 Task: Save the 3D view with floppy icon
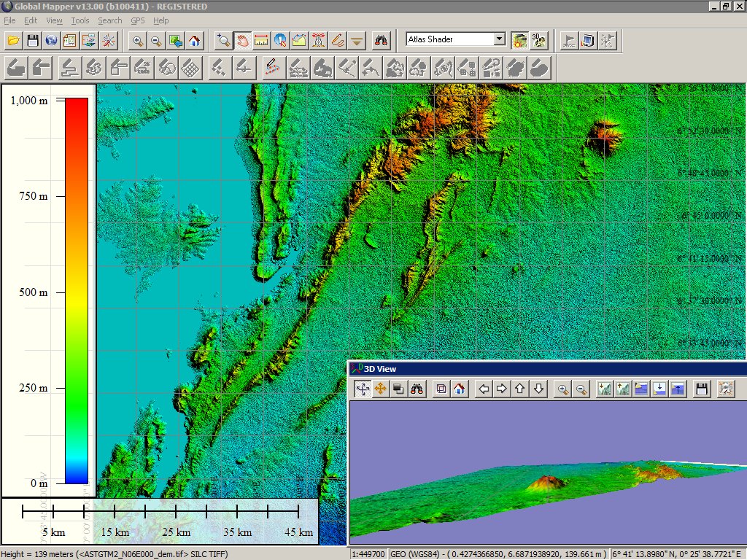[701, 389]
